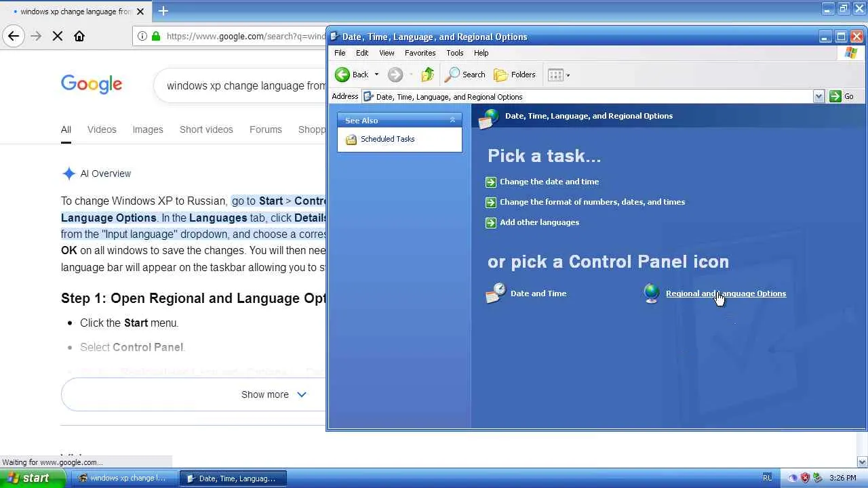Click the green network tray icon
This screenshot has height=488, width=868.
(x=817, y=478)
